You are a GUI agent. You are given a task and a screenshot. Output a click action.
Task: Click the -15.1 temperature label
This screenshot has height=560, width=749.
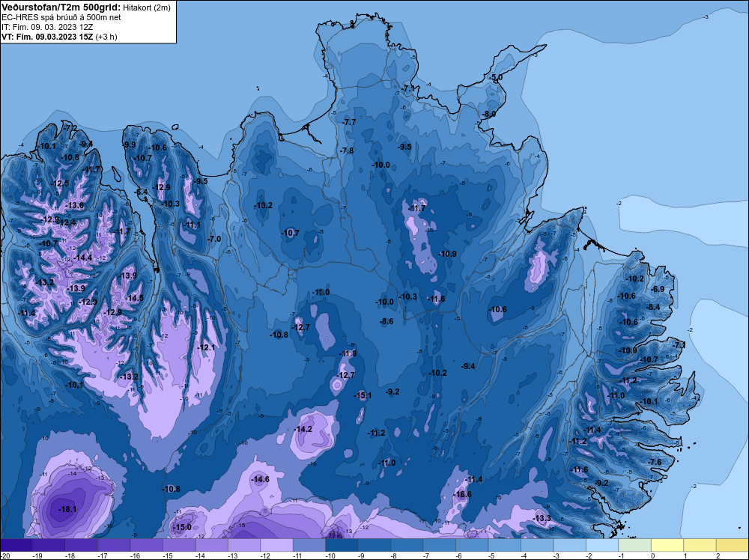click(x=363, y=395)
